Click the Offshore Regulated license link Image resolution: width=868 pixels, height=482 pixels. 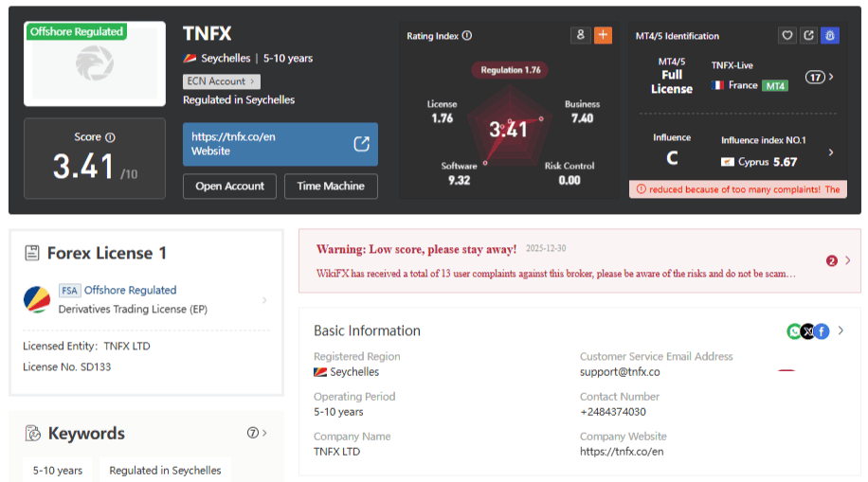click(130, 290)
